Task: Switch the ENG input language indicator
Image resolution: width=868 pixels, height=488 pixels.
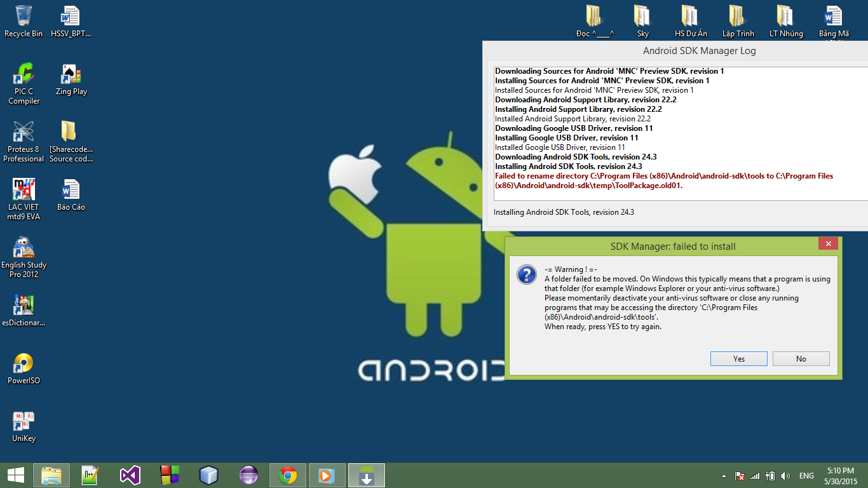Action: pyautogui.click(x=806, y=476)
